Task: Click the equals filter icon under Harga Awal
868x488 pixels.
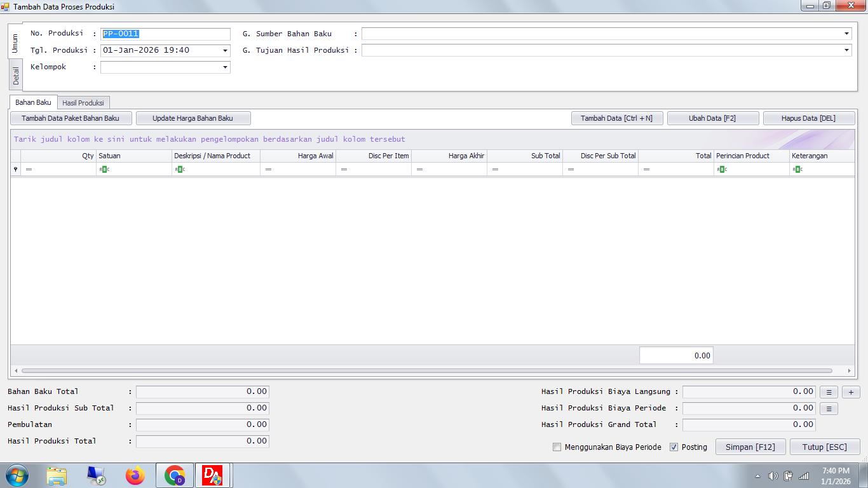Action: tap(268, 169)
